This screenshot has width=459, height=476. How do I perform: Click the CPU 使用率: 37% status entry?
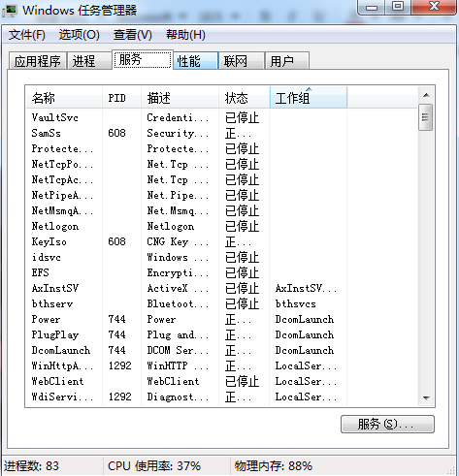pyautogui.click(x=154, y=466)
